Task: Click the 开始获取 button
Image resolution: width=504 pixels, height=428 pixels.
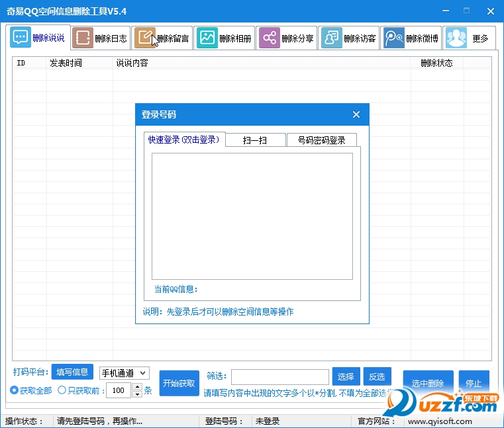Action: 179,383
